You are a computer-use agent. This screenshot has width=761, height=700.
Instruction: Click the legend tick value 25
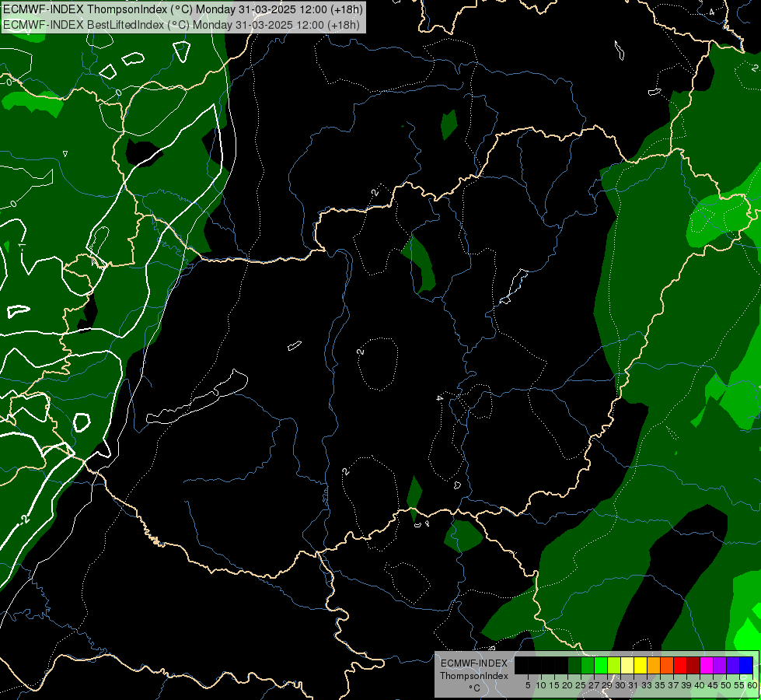click(x=581, y=685)
